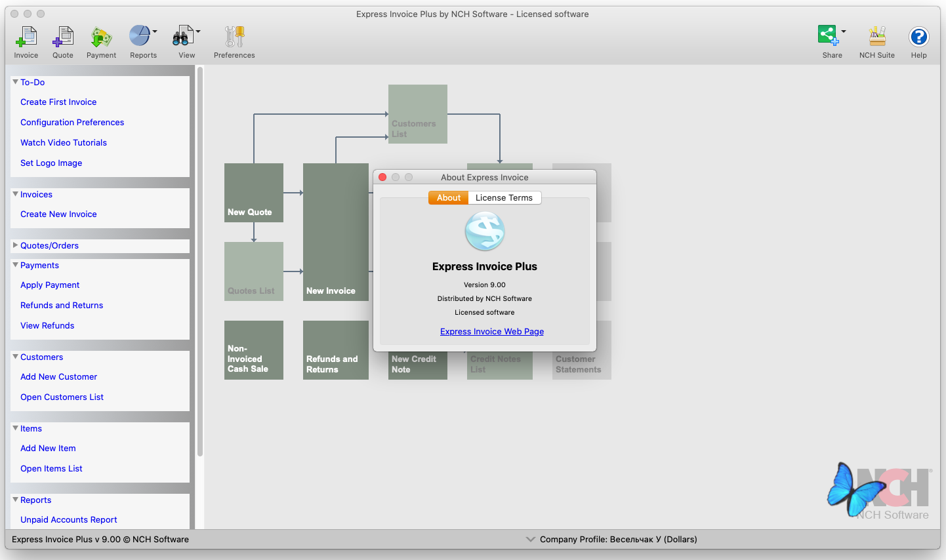Screen dimensions: 946x560
Task: Click the Invoice toolbar icon
Action: point(26,37)
